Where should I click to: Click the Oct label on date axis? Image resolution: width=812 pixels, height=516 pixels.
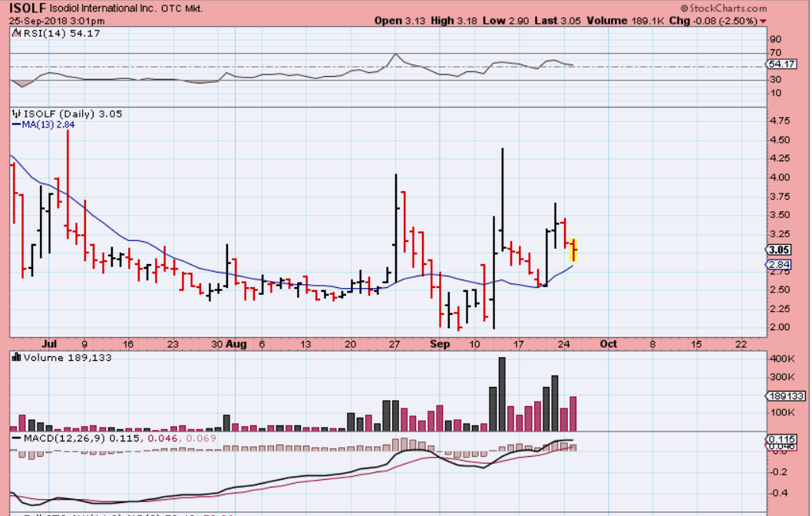608,344
